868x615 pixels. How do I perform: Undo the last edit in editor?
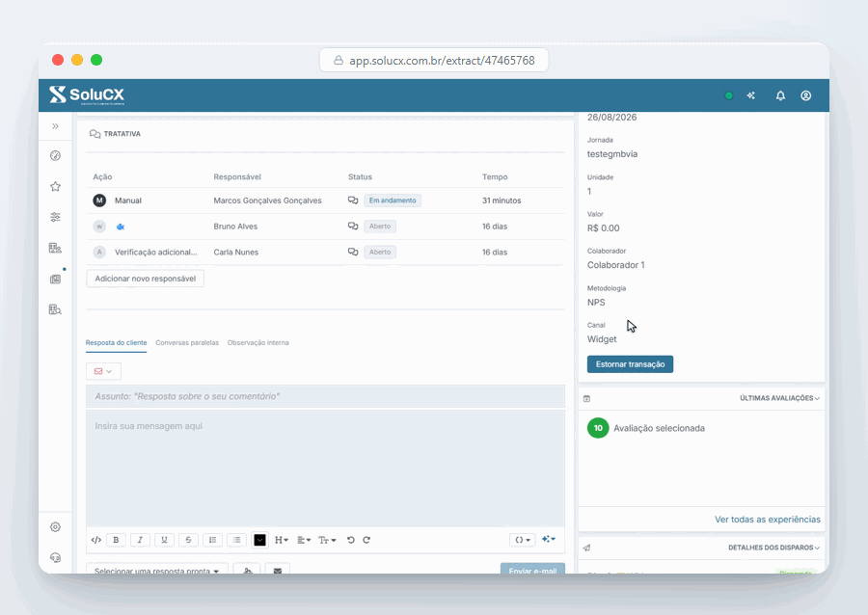pos(350,540)
